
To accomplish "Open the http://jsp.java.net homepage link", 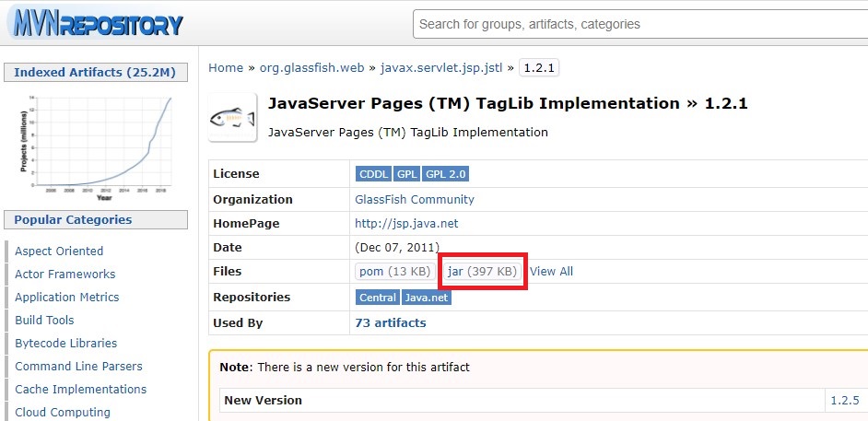I will click(406, 224).
